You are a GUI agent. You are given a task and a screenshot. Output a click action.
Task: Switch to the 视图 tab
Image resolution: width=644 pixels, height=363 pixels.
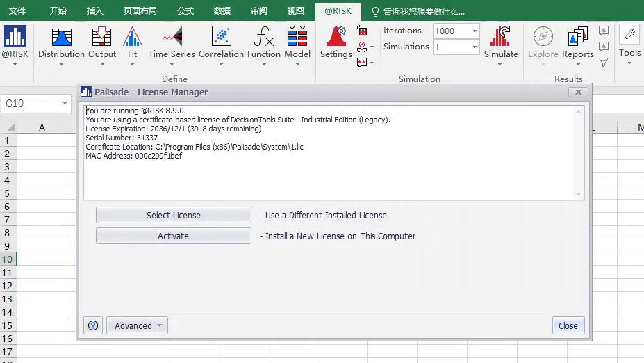tap(296, 11)
